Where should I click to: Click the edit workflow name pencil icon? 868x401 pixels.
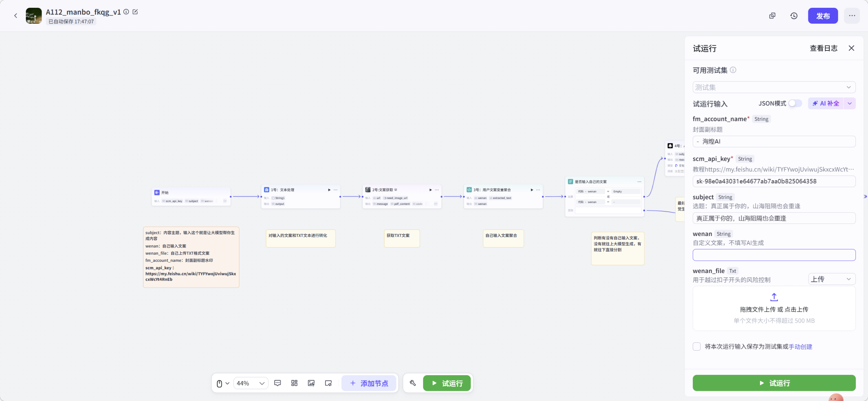point(135,12)
